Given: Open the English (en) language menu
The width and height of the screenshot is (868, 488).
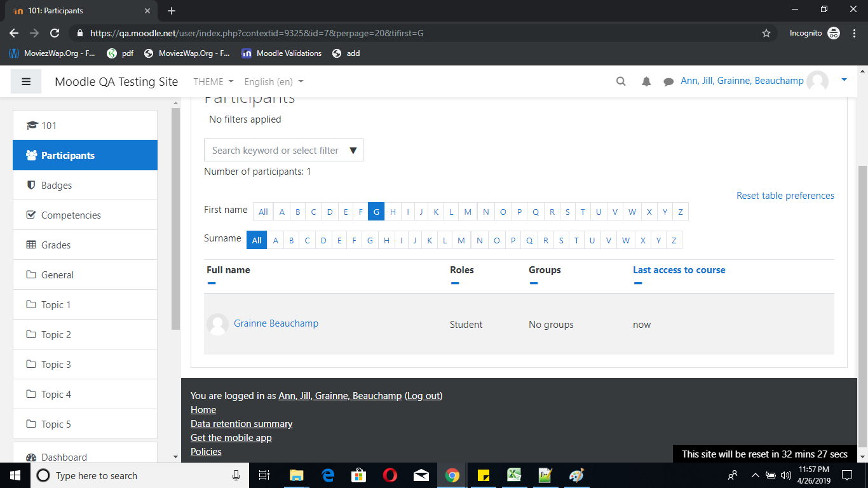Looking at the screenshot, I should point(274,81).
